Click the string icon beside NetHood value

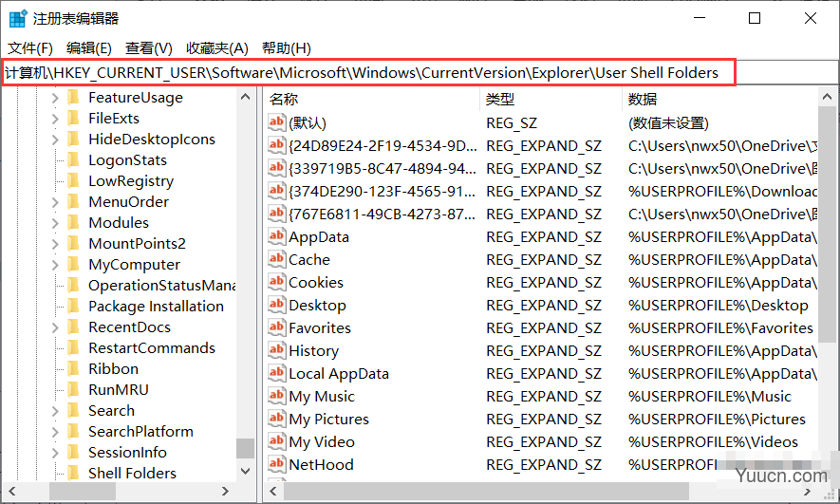pos(276,464)
